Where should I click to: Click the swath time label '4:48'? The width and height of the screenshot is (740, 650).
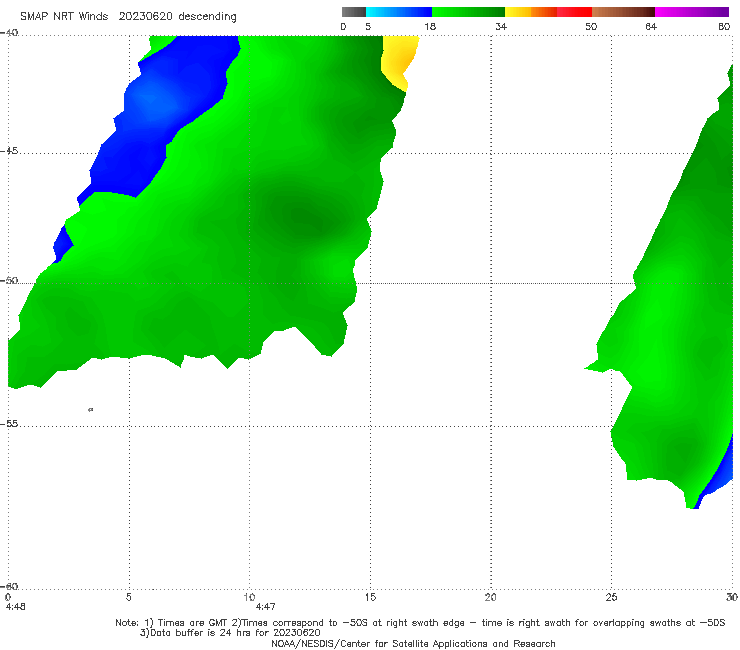(x=16, y=607)
